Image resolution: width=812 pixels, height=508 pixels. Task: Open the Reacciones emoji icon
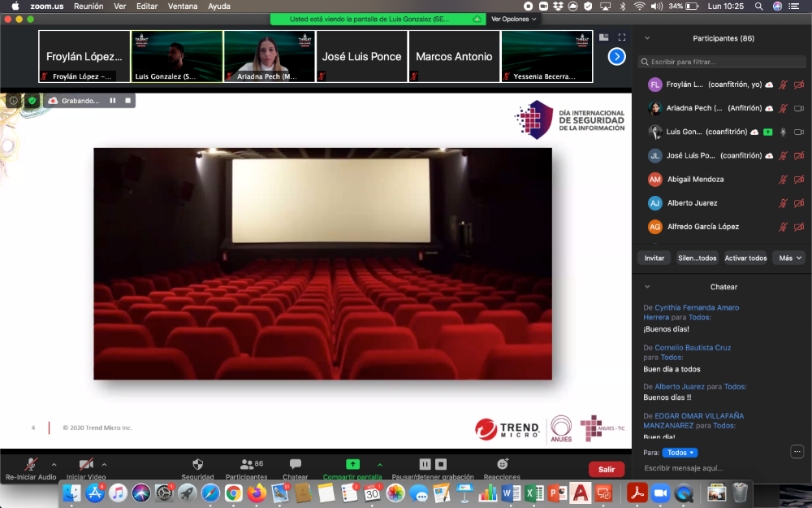[x=502, y=464]
